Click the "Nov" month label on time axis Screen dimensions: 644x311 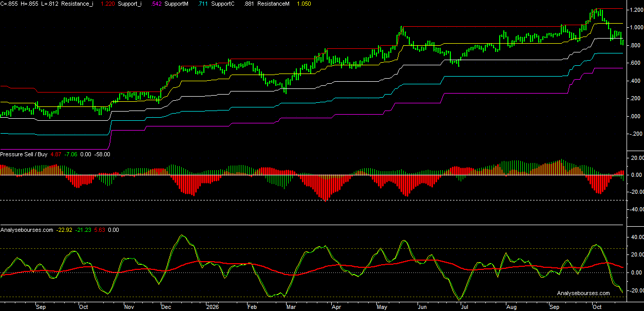tap(129, 307)
